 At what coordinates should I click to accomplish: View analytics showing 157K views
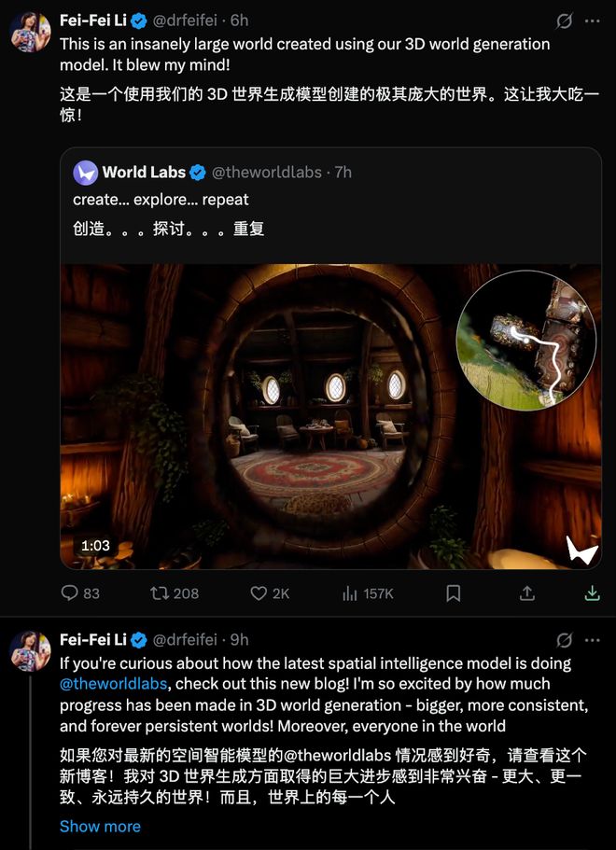352,593
